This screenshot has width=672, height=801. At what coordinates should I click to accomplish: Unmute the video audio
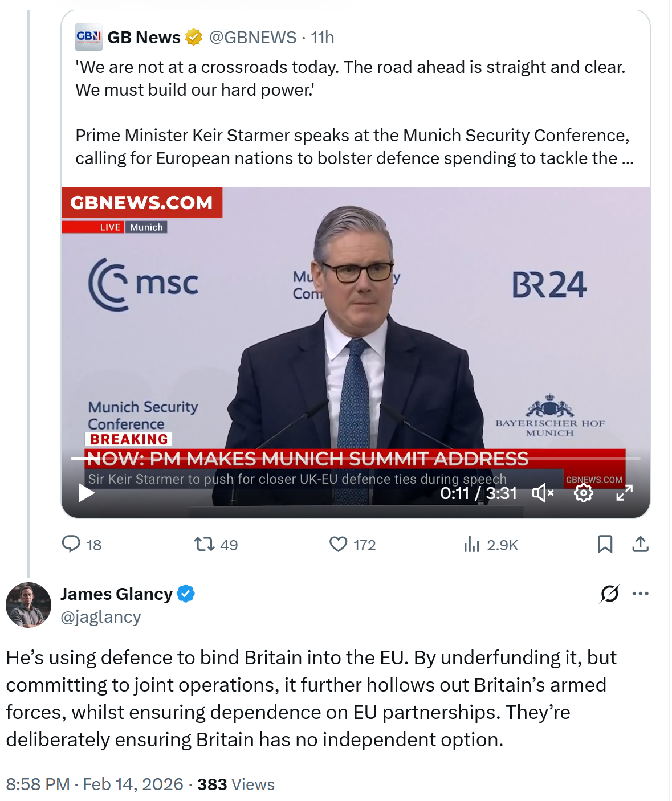click(x=543, y=493)
